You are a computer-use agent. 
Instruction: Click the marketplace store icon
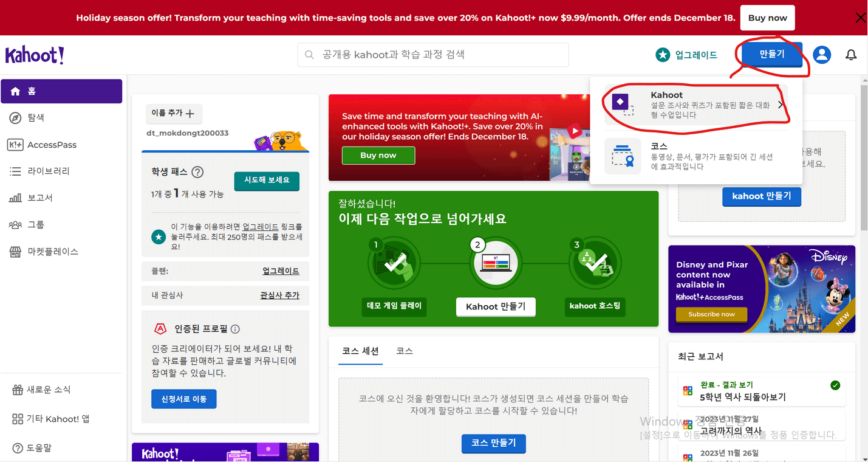click(15, 252)
